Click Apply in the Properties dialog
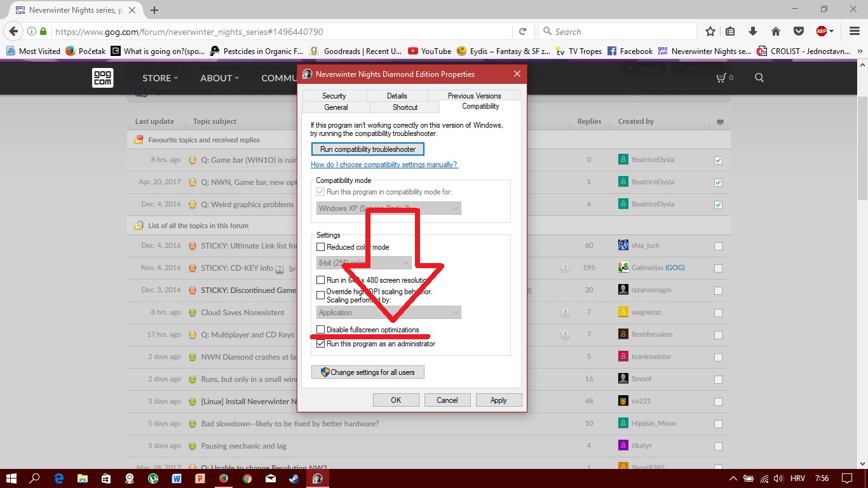 (499, 400)
